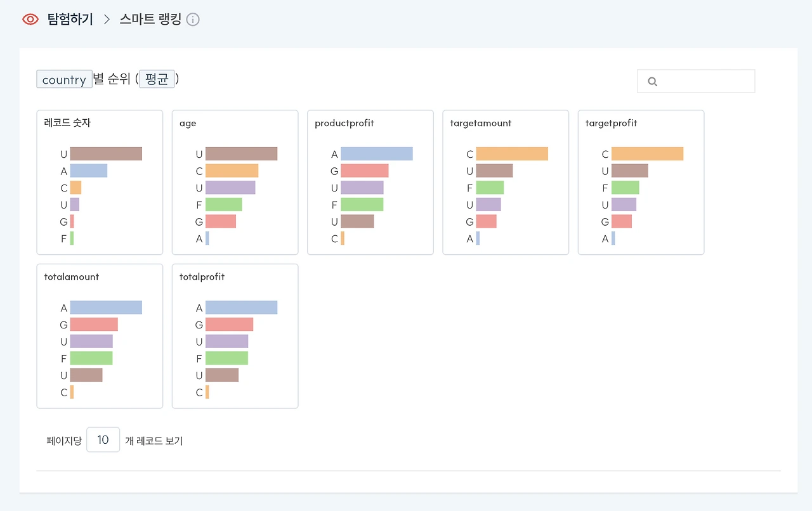Select the age ranking chart card
Viewport: 812px width, 511px height.
click(x=235, y=183)
